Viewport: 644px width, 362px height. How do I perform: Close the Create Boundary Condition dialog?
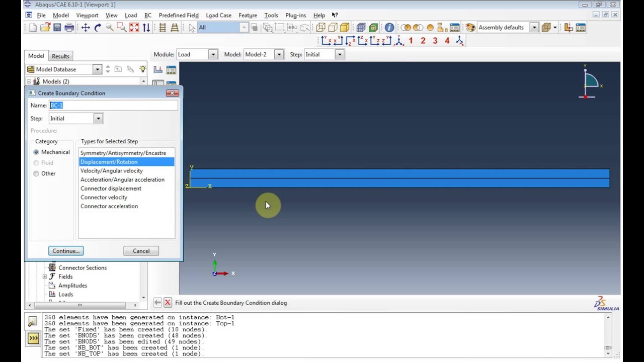pos(173,93)
